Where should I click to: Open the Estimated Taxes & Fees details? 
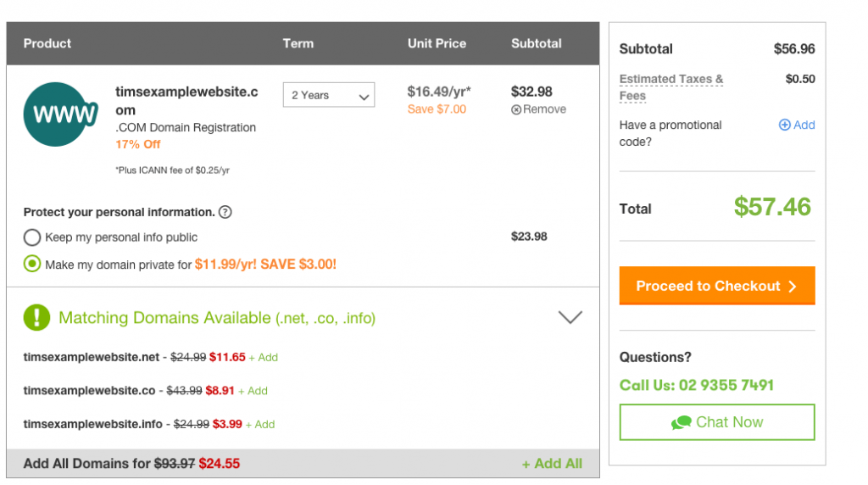coord(671,87)
